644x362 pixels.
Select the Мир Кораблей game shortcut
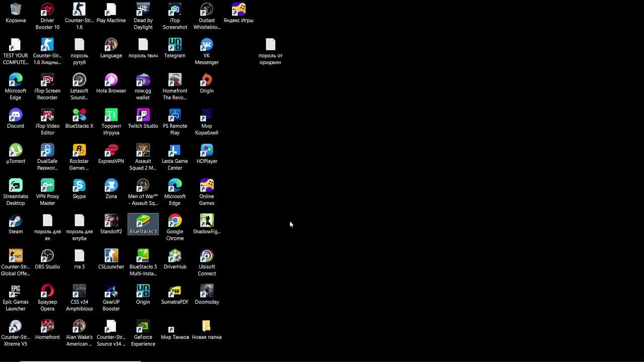pos(207,122)
